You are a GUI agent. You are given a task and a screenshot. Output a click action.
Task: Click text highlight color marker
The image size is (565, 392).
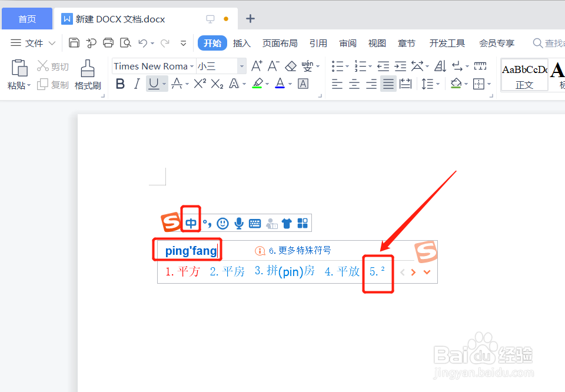pos(257,84)
